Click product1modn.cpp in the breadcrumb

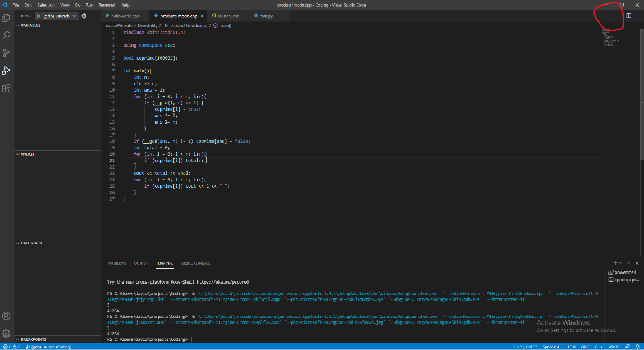[x=189, y=25]
